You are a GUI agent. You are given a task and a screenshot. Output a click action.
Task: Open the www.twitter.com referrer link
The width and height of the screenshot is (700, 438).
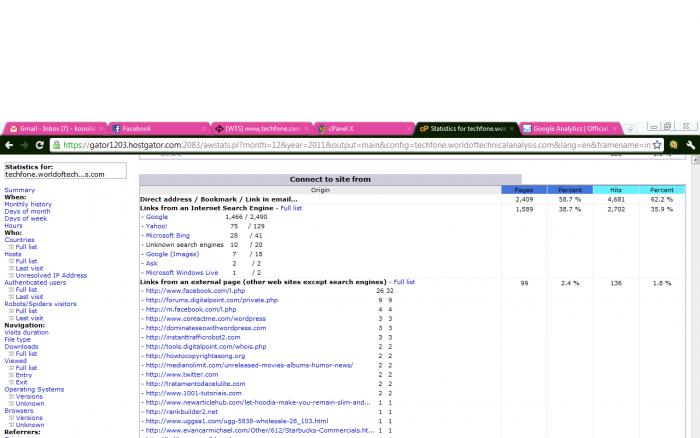182,375
